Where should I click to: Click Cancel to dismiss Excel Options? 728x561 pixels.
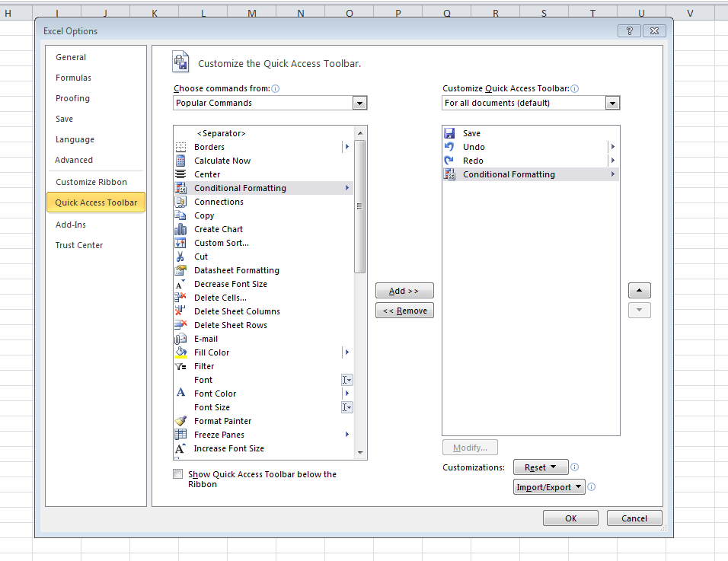click(x=634, y=518)
